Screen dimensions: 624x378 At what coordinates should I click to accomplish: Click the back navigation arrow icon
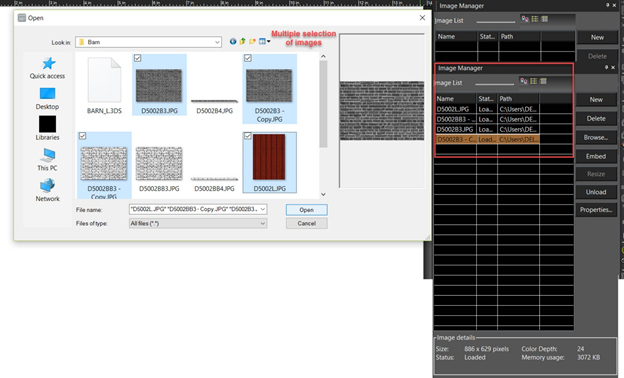coord(233,41)
